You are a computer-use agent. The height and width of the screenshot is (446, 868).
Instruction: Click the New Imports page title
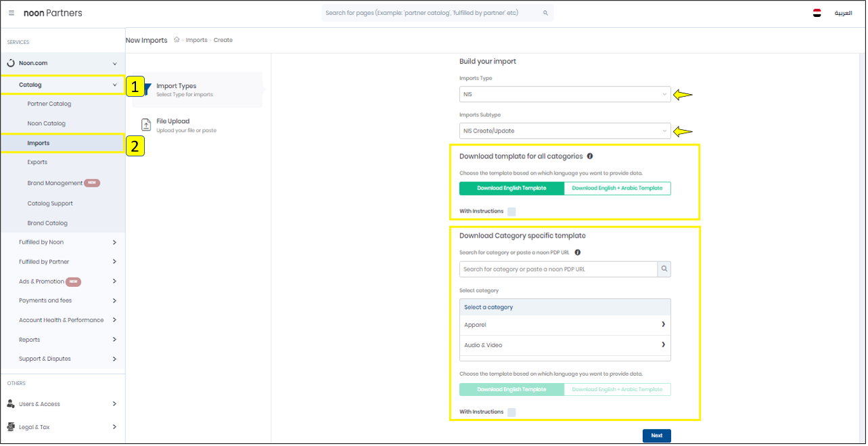147,41
